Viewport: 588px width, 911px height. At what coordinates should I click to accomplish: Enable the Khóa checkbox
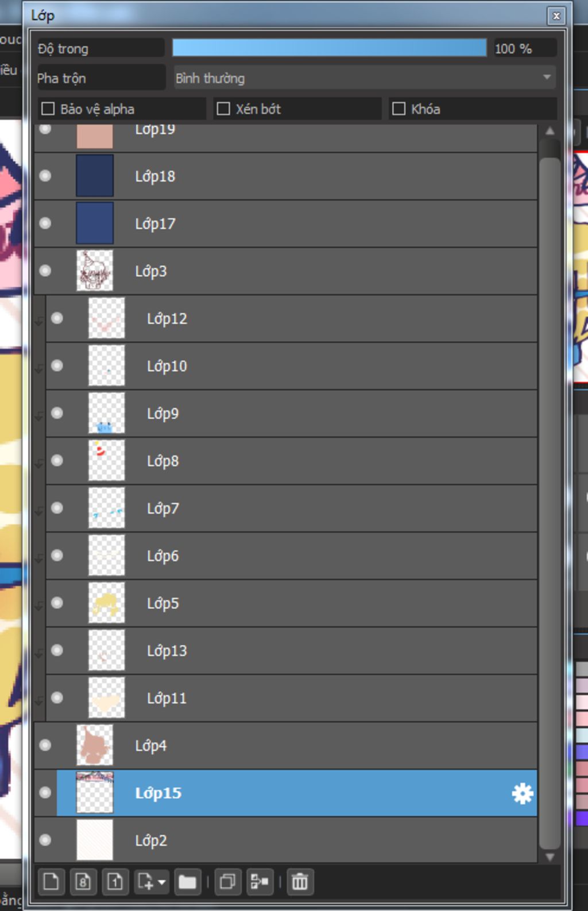(x=399, y=109)
